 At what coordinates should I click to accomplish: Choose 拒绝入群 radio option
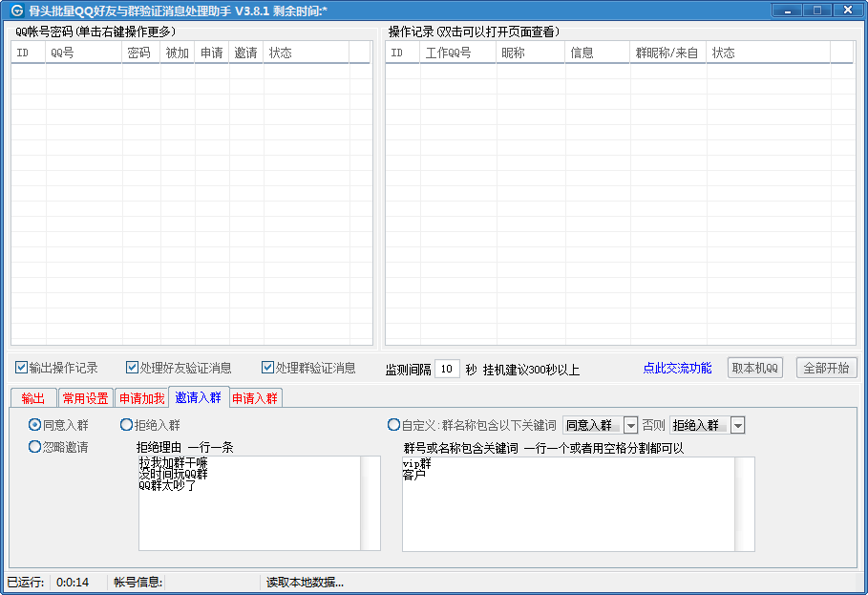(x=126, y=425)
